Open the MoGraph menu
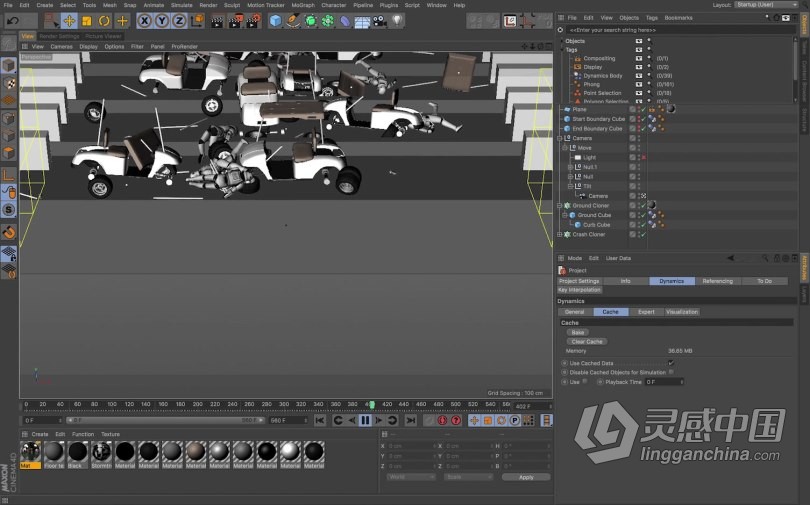Image resolution: width=810 pixels, height=505 pixels. pyautogui.click(x=303, y=5)
